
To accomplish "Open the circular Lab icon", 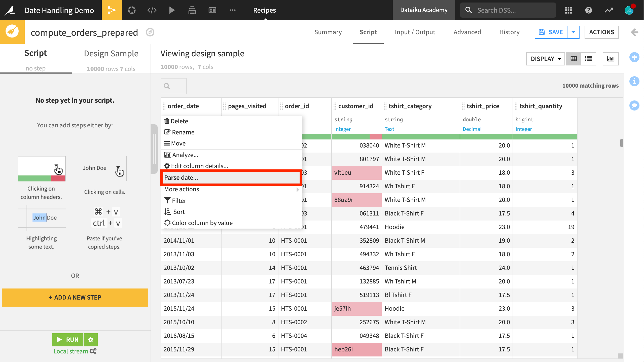I will [132, 10].
